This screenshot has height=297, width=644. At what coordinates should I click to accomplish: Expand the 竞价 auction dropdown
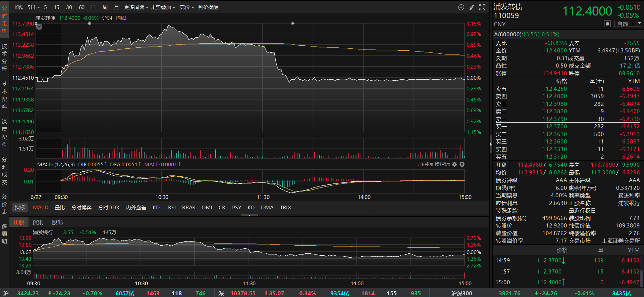[187, 7]
